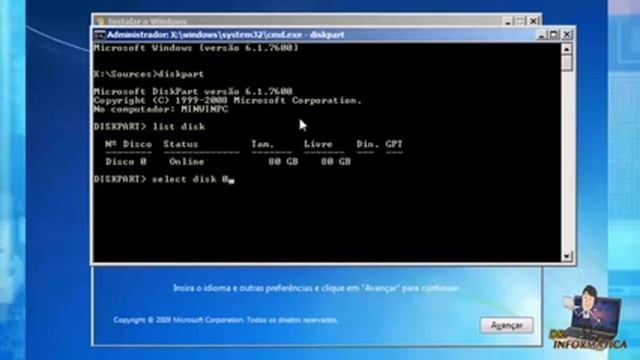
Task: Click the 'Microsoft Windows [versão 6.1.7600]' line
Action: coord(196,48)
